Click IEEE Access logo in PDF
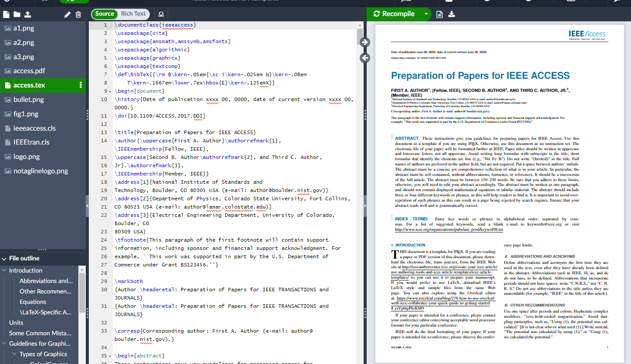Screen dimensions: 631x364 pos(587,34)
